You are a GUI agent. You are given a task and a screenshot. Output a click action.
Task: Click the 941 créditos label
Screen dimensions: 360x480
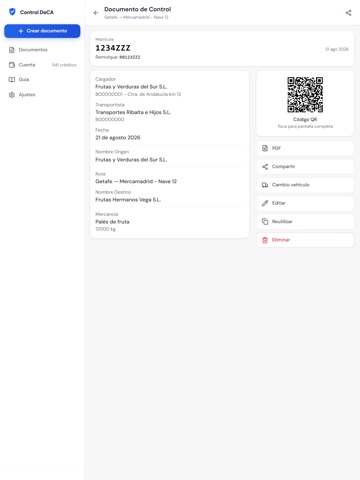[x=64, y=65]
